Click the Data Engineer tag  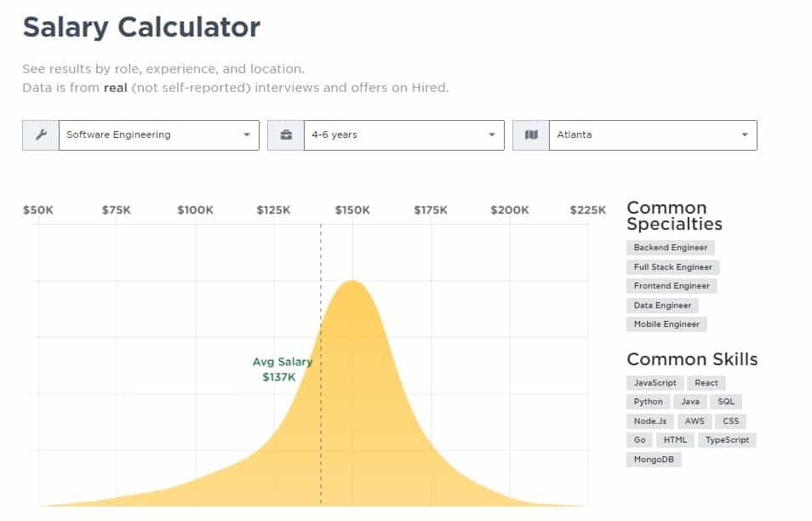coord(662,306)
